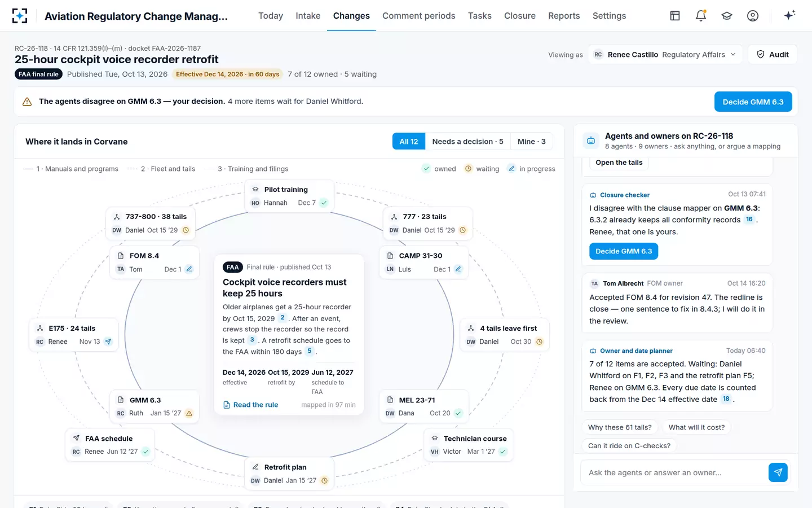Click the Open the tails button
Screen dimensions: 812x508
click(619, 163)
